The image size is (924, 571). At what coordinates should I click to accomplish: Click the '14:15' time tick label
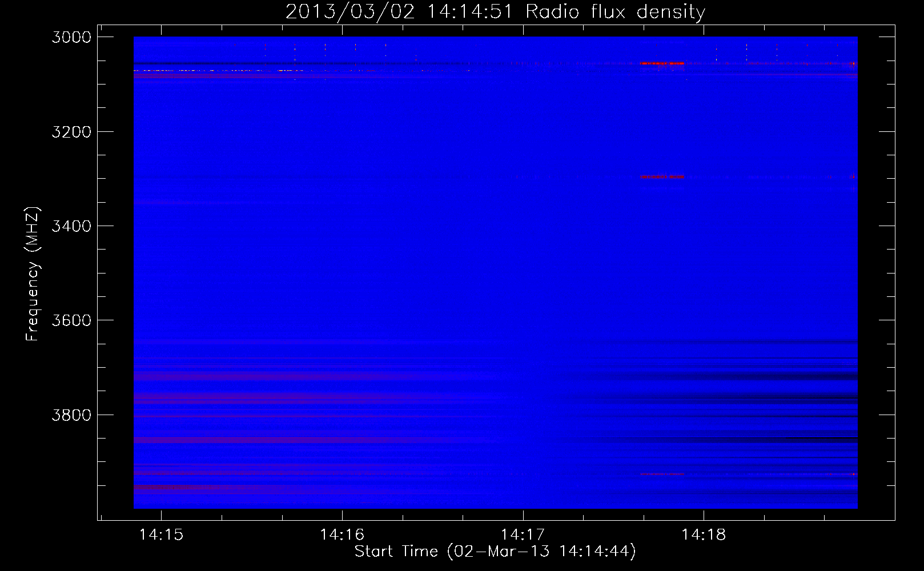coord(161,534)
